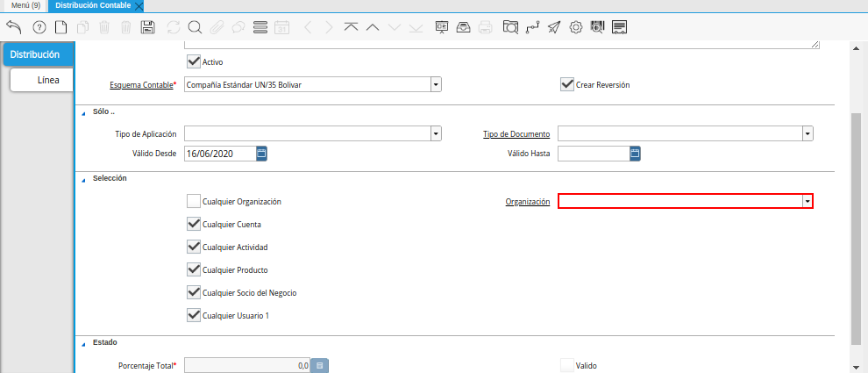This screenshot has height=373, width=868.
Task: Click inside the Válido Hasta date field
Action: (594, 154)
